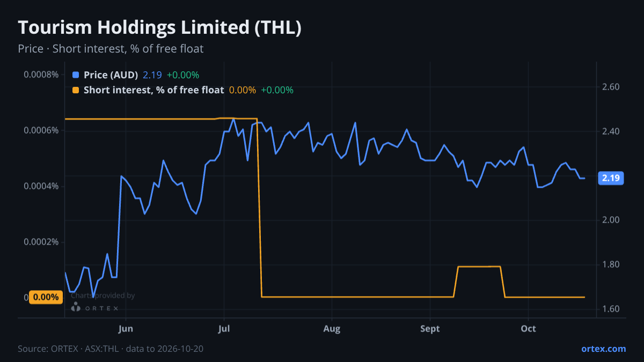Select the Jun label on the time axis
The height and width of the screenshot is (362, 644).
126,328
